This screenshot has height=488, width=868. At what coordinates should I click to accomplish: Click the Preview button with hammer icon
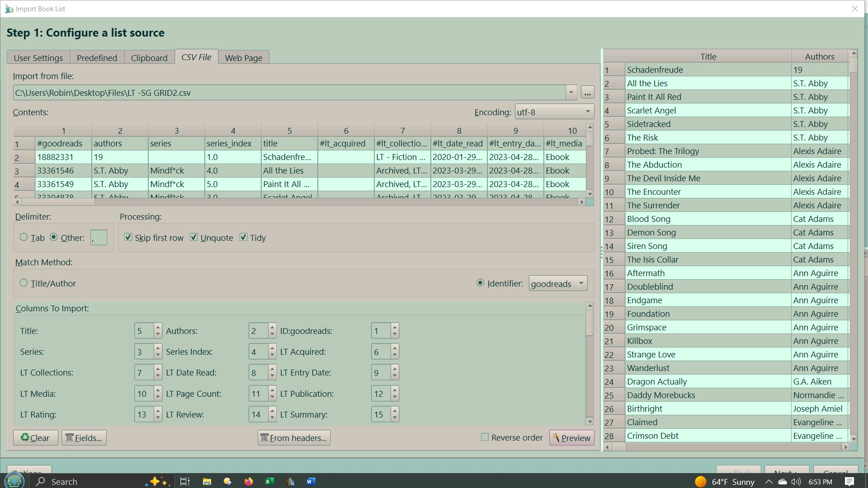pos(571,437)
